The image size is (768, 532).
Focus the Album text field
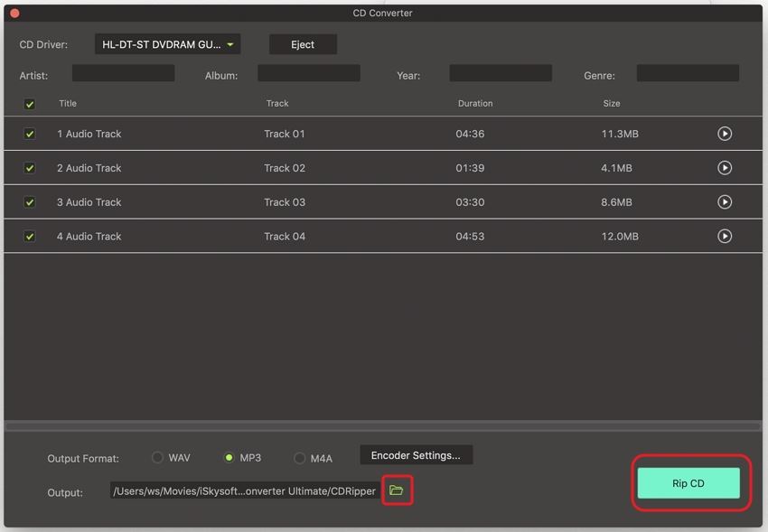tap(308, 74)
